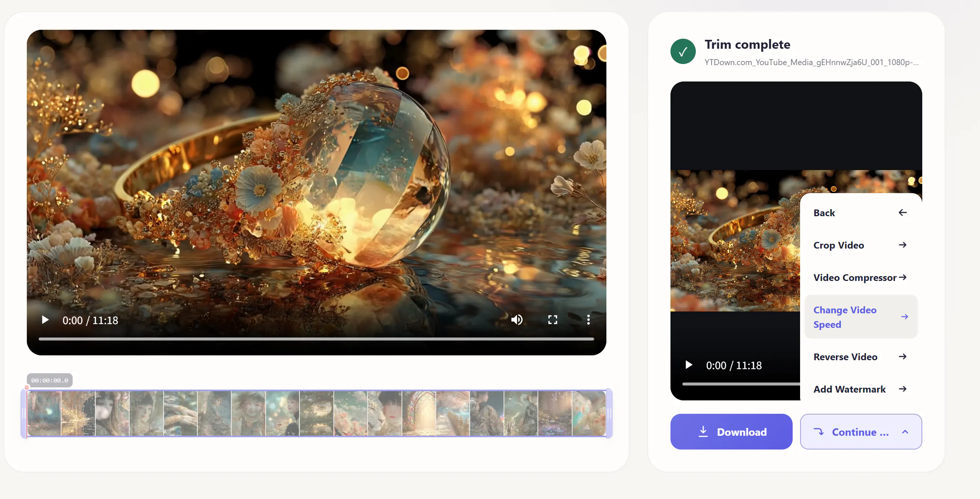Click the main video progress bar
The height and width of the screenshot is (499, 980).
(x=316, y=339)
